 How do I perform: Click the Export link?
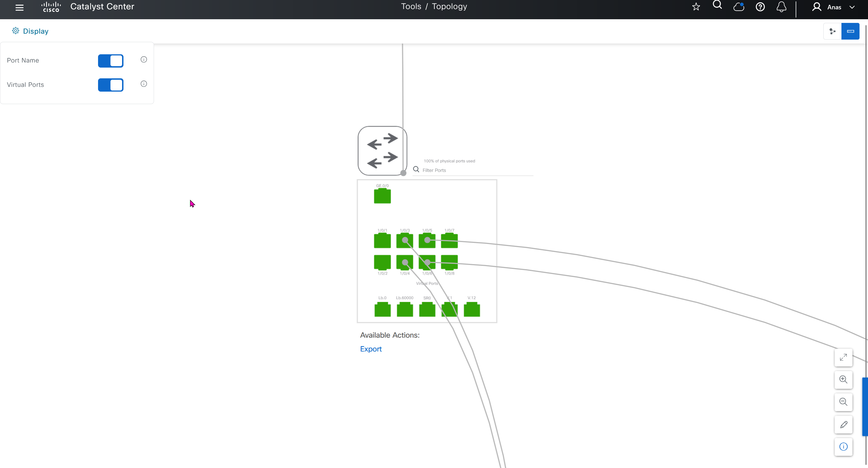point(371,349)
